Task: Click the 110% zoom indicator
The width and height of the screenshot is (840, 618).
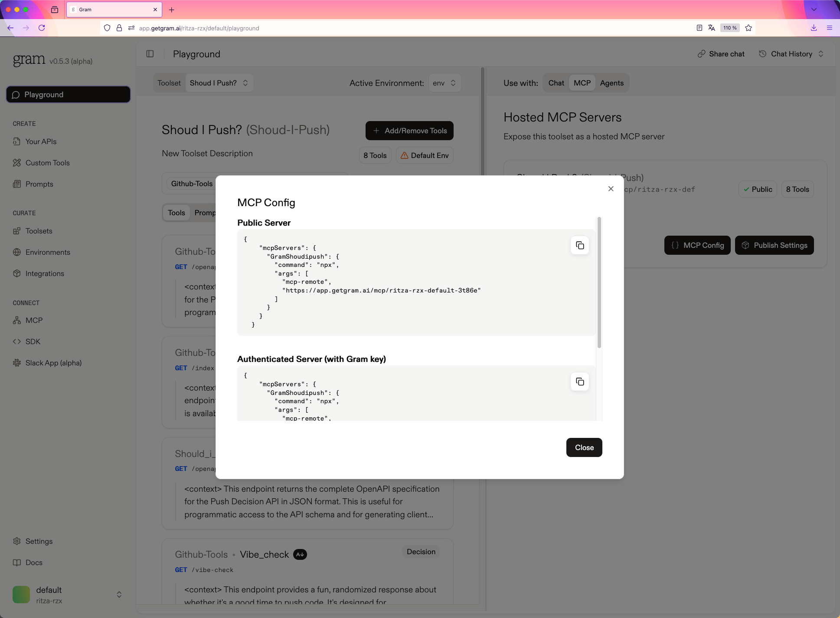Action: tap(730, 28)
